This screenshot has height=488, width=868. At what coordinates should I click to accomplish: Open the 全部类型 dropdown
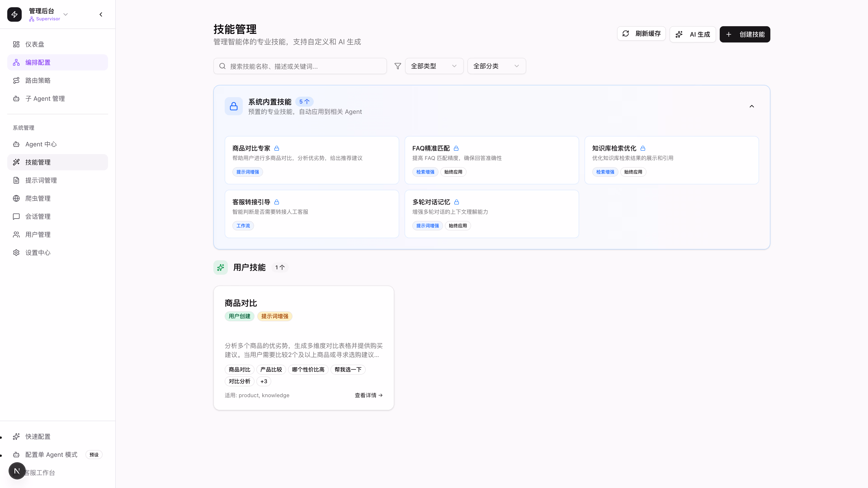[434, 66]
